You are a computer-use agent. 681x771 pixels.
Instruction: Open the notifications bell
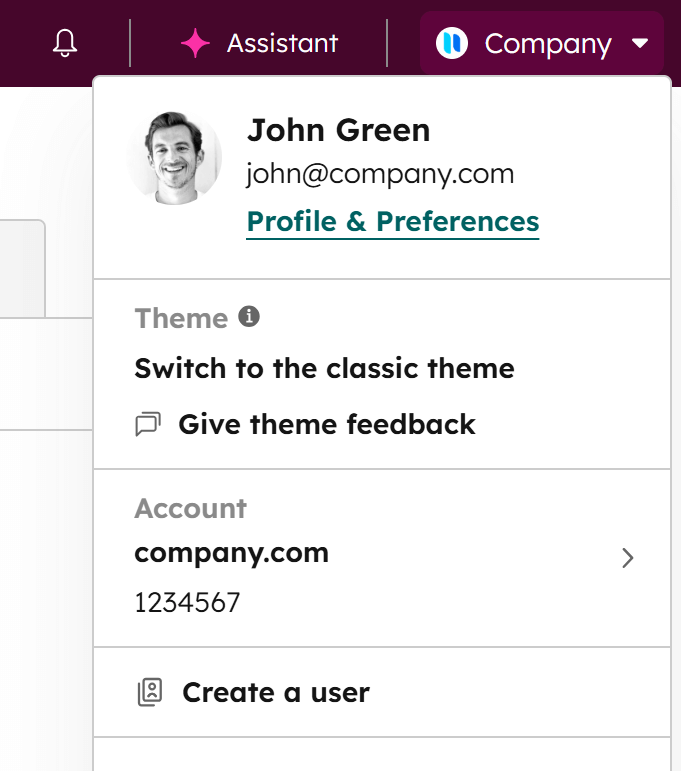(x=65, y=44)
